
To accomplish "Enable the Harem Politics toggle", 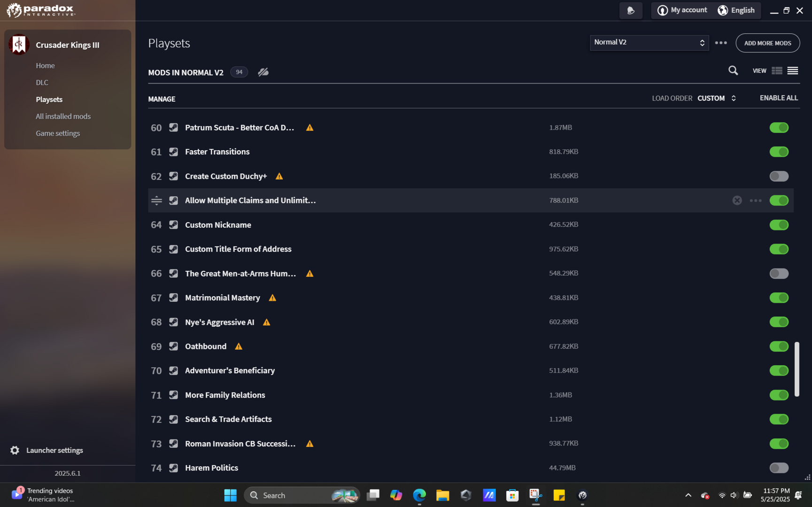I will point(779,468).
